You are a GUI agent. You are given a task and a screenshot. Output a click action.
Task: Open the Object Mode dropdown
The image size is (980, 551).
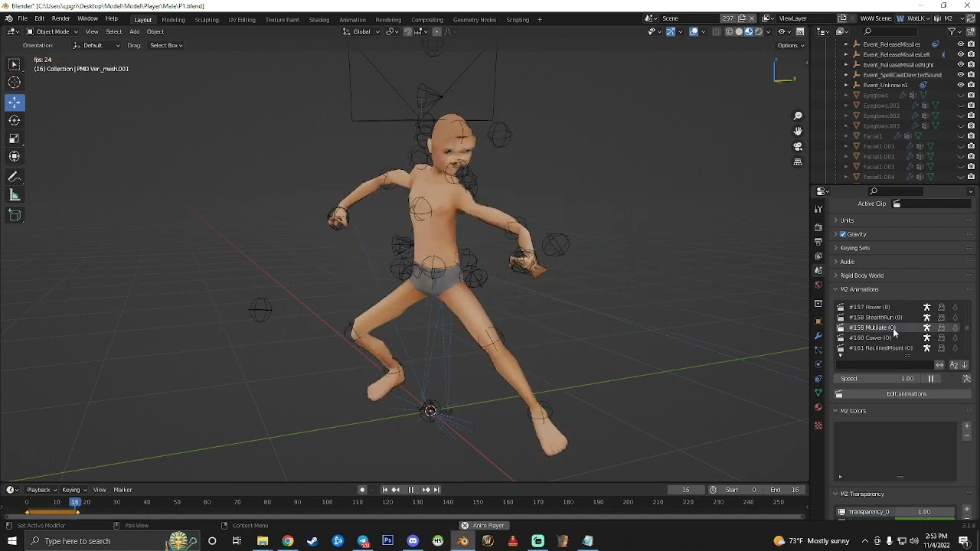coord(52,31)
